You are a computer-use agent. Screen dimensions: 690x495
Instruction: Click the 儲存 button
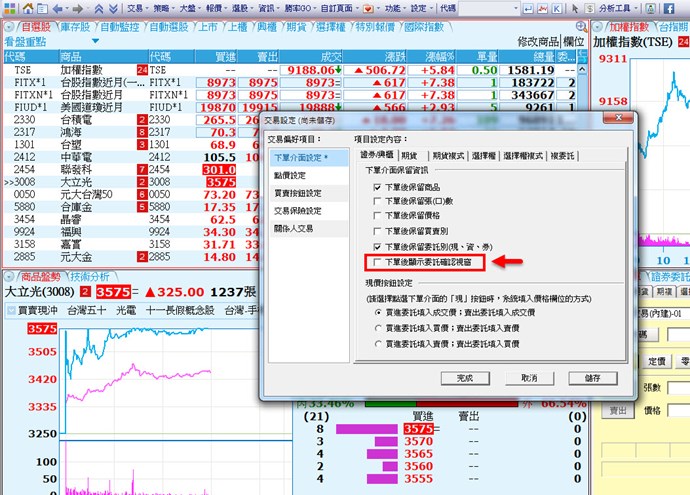(x=592, y=378)
